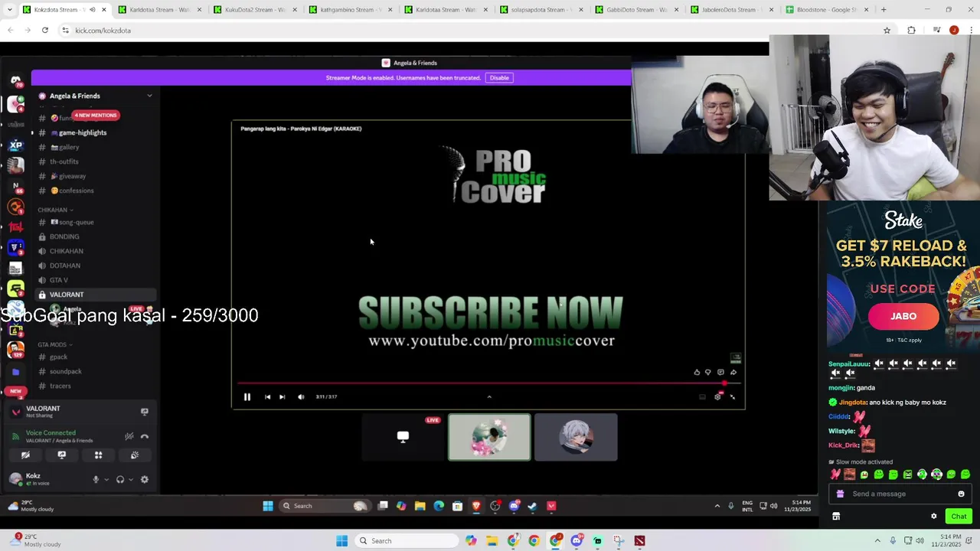Open the Discord soundboard
The width and height of the screenshot is (980, 551).
(135, 455)
